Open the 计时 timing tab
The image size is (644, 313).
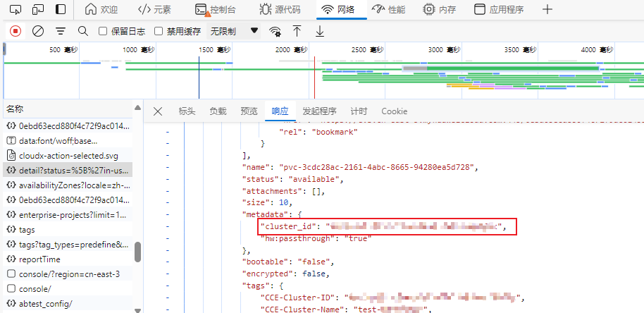click(359, 111)
